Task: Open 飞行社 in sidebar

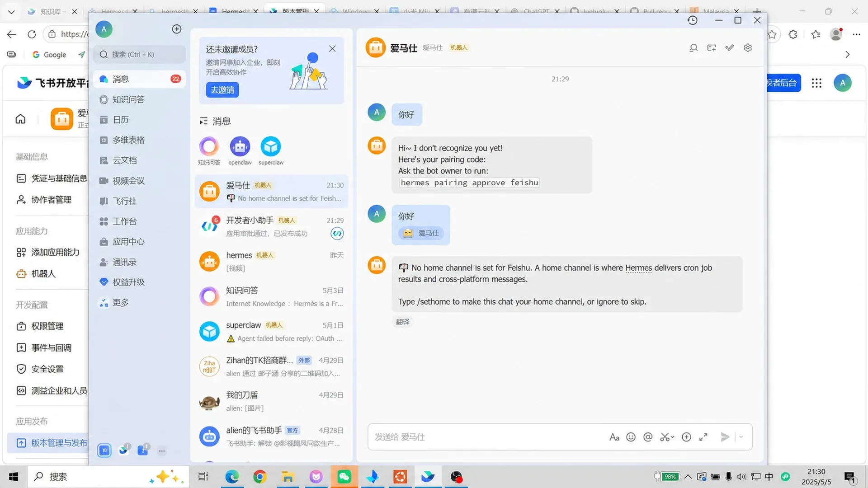Action: pyautogui.click(x=140, y=201)
